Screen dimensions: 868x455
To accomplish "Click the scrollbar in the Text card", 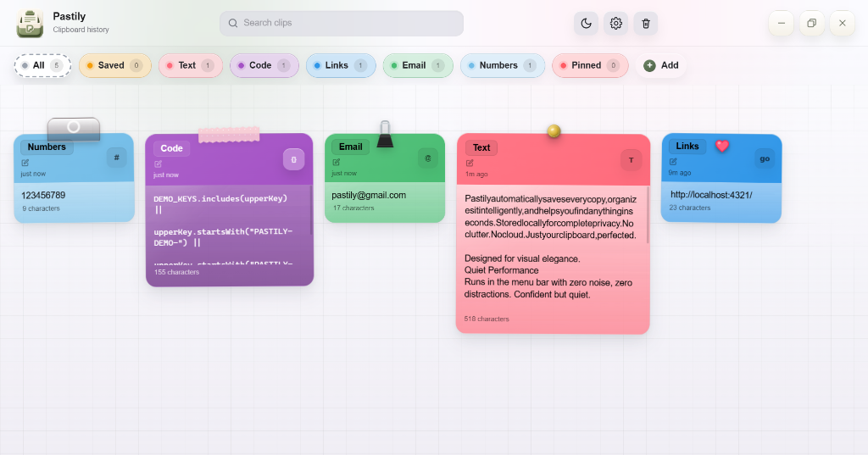I will tap(647, 215).
